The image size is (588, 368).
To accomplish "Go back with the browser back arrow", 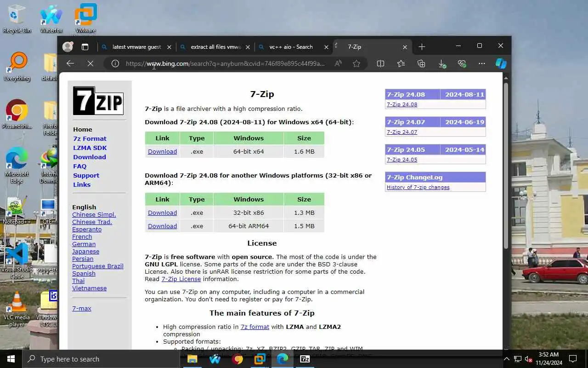I will pos(70,63).
